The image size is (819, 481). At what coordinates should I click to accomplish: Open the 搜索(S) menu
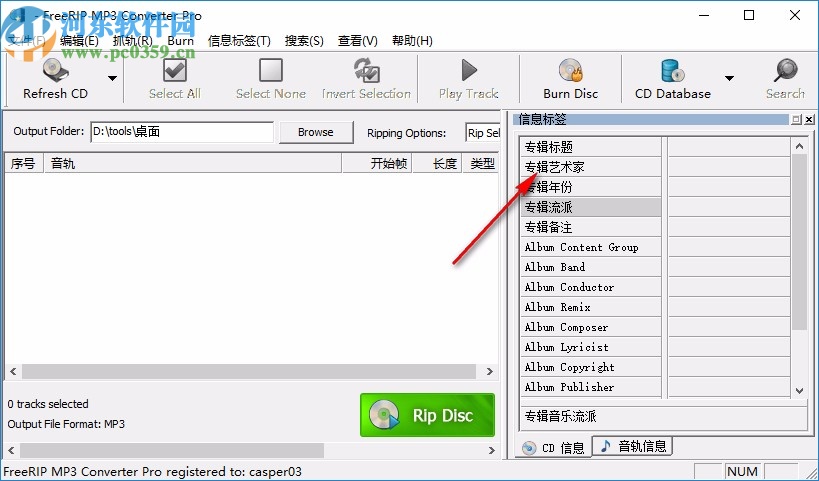pos(304,41)
